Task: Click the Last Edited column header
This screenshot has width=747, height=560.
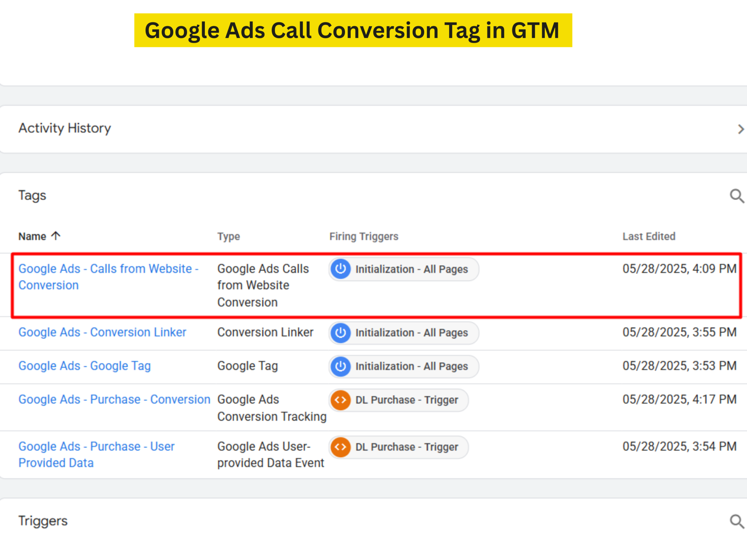Action: point(649,236)
